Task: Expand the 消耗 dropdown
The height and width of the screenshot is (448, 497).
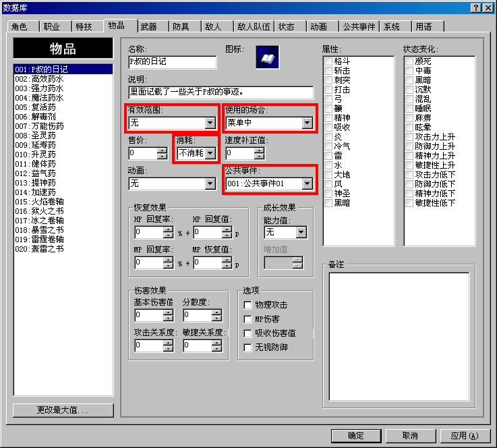Action: [x=210, y=153]
